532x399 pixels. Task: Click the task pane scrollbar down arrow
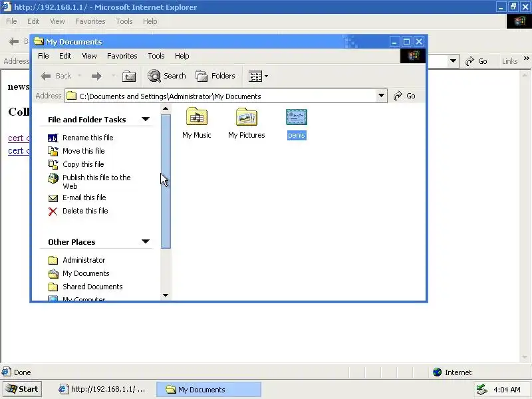pos(166,295)
